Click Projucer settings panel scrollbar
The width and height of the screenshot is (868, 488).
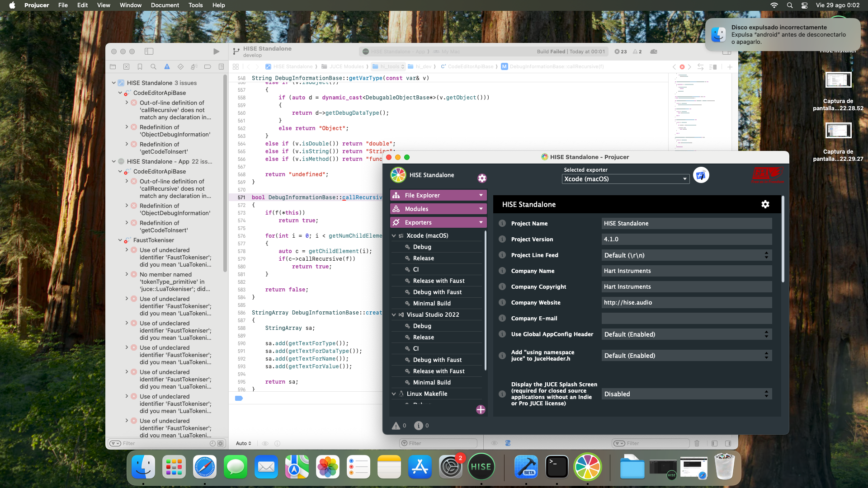click(783, 239)
